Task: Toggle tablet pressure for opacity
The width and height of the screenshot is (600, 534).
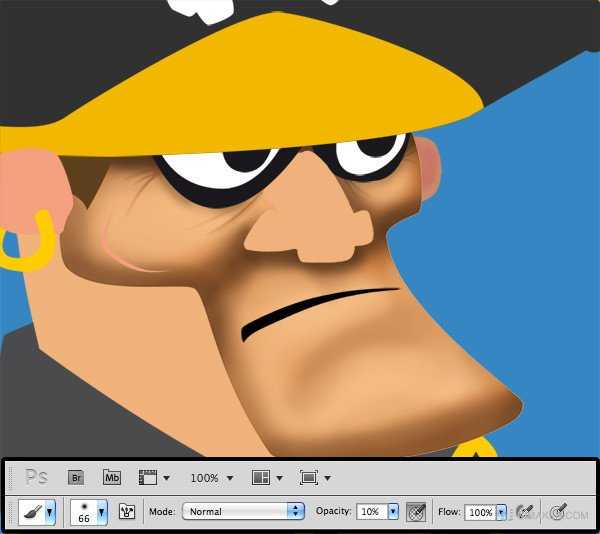Action: pos(417,512)
